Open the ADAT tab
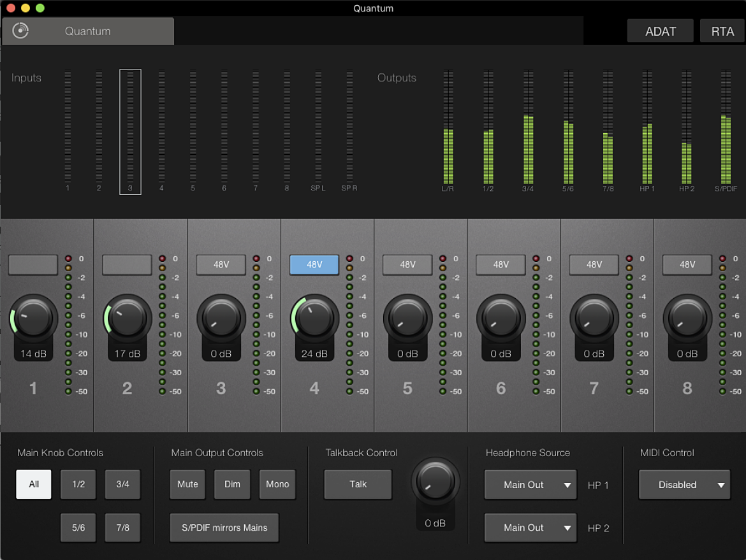The image size is (746, 560). (660, 31)
